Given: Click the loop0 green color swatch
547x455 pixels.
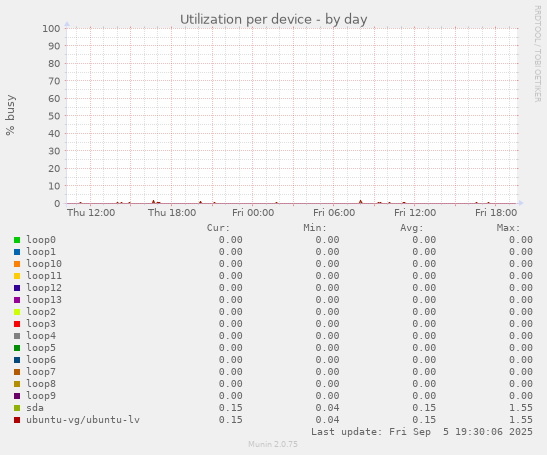Looking at the screenshot, I should click(x=17, y=240).
